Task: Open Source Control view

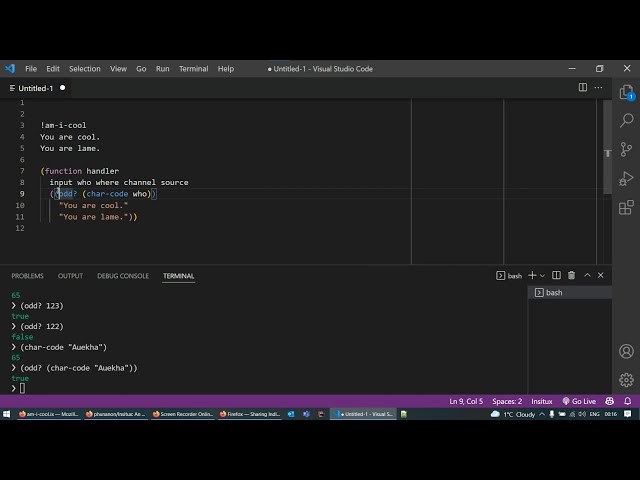Action: click(626, 149)
